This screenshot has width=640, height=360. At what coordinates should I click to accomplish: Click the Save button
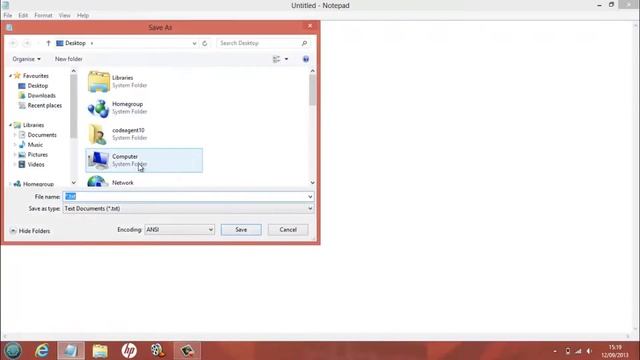241,230
